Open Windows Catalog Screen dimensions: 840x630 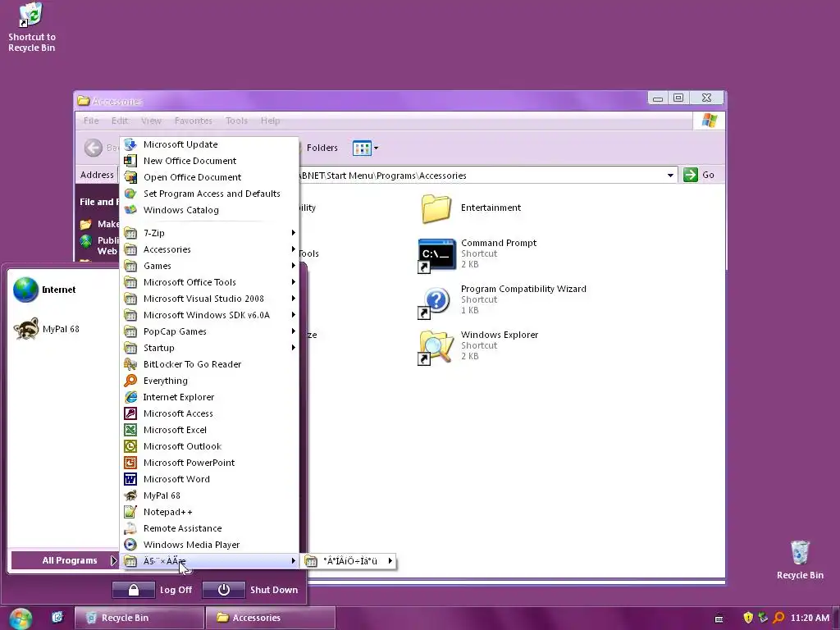[209, 210]
